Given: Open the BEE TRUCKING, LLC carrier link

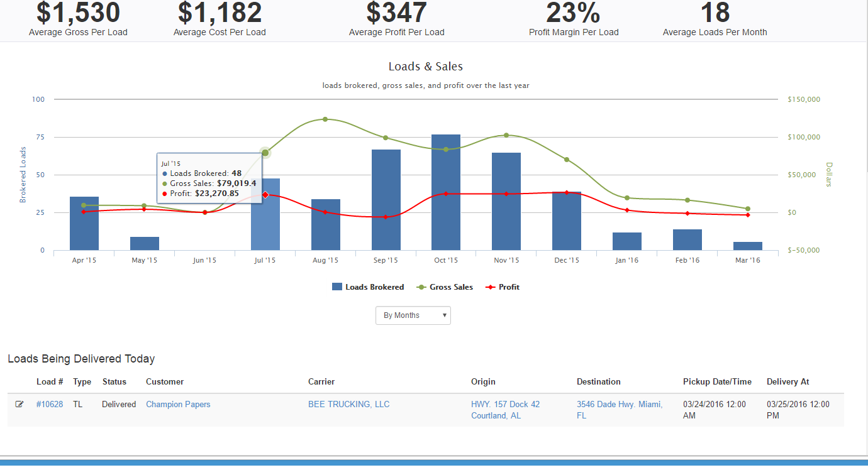Looking at the screenshot, I should [349, 404].
